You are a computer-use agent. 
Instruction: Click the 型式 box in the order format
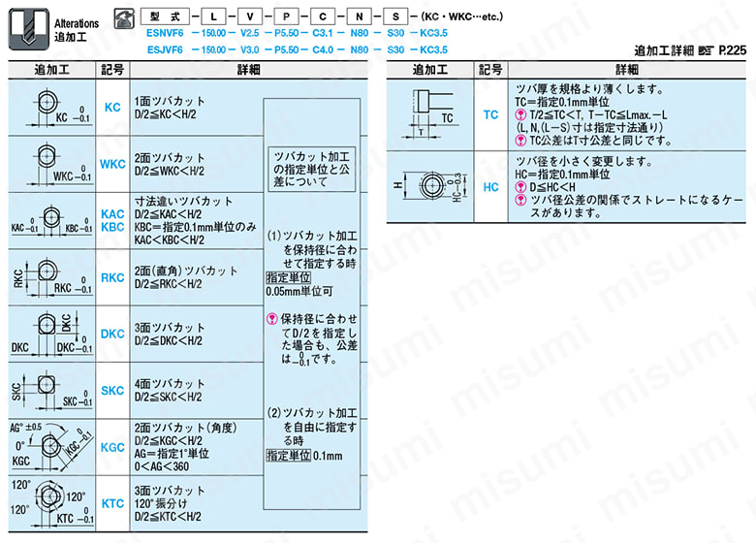point(165,16)
